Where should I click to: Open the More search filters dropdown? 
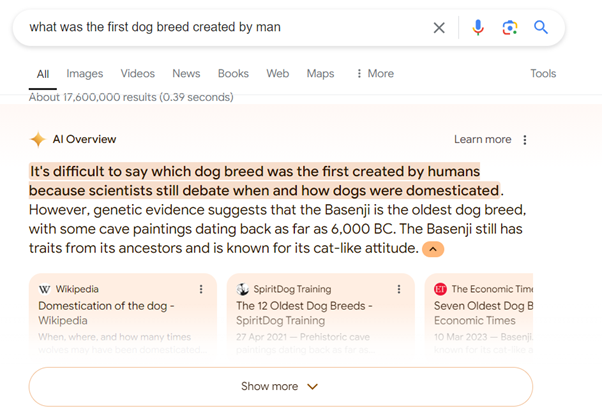[375, 73]
